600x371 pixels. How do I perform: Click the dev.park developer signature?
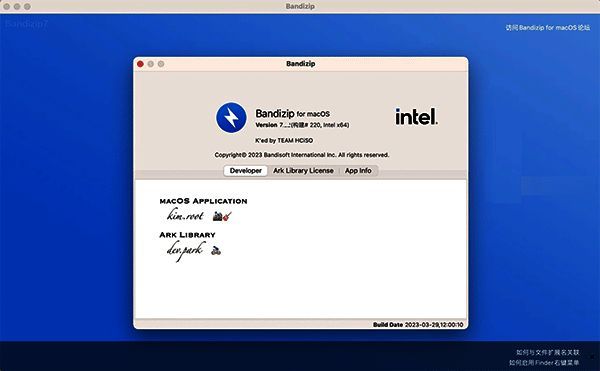pyautogui.click(x=186, y=251)
